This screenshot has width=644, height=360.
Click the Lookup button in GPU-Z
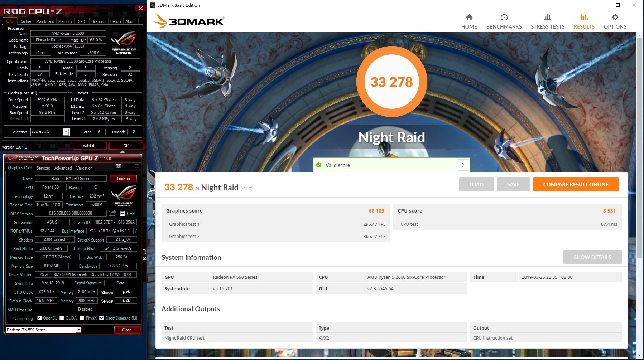(123, 179)
